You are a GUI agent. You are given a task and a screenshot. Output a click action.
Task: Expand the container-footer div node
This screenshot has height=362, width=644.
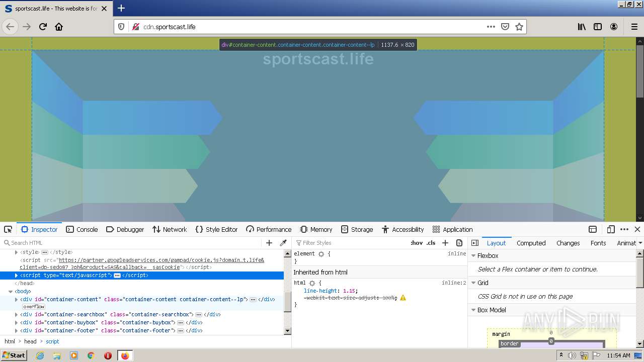(x=17, y=330)
